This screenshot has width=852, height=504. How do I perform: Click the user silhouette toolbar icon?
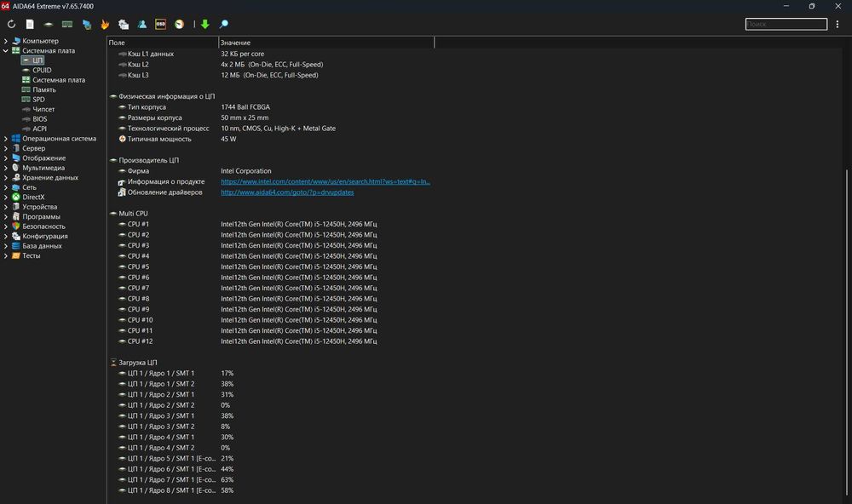click(x=141, y=25)
